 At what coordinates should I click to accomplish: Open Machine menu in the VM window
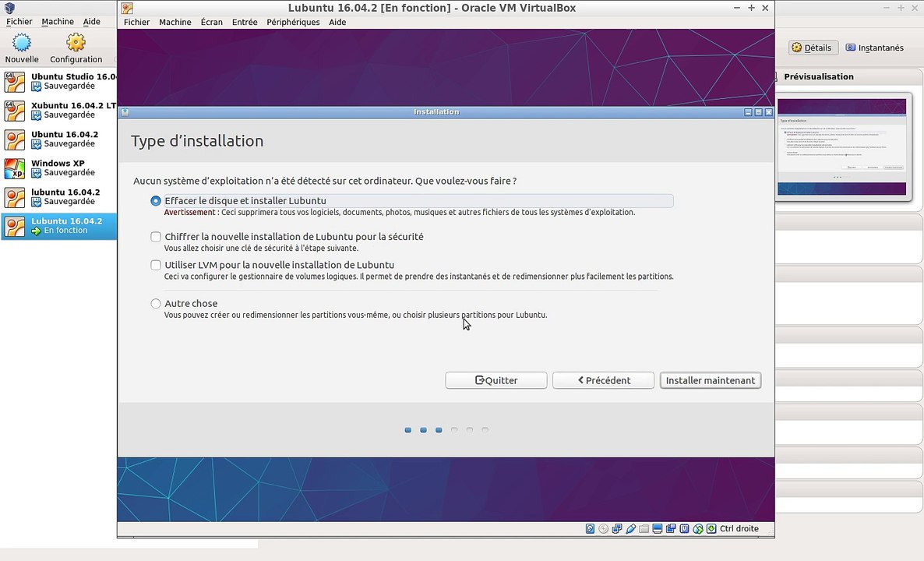(x=175, y=22)
